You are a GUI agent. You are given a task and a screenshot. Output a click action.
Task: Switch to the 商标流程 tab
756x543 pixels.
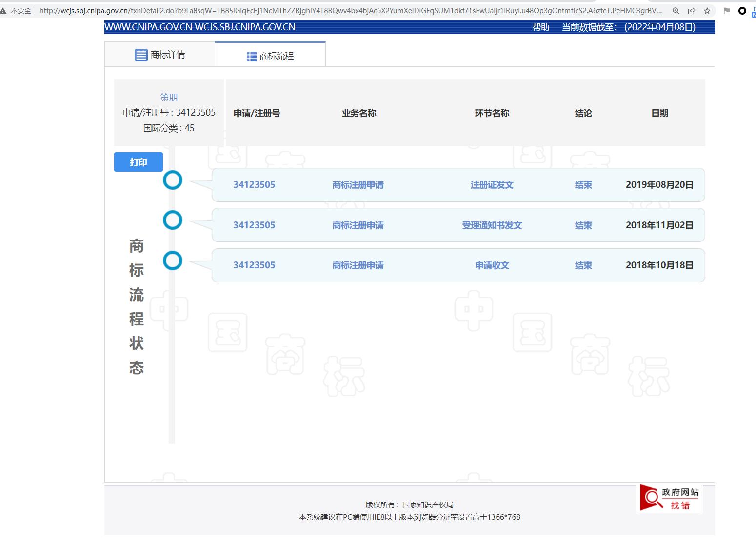[270, 56]
